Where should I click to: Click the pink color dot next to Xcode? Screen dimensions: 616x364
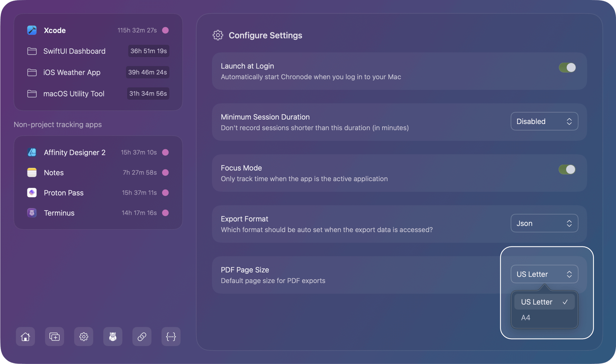165,30
